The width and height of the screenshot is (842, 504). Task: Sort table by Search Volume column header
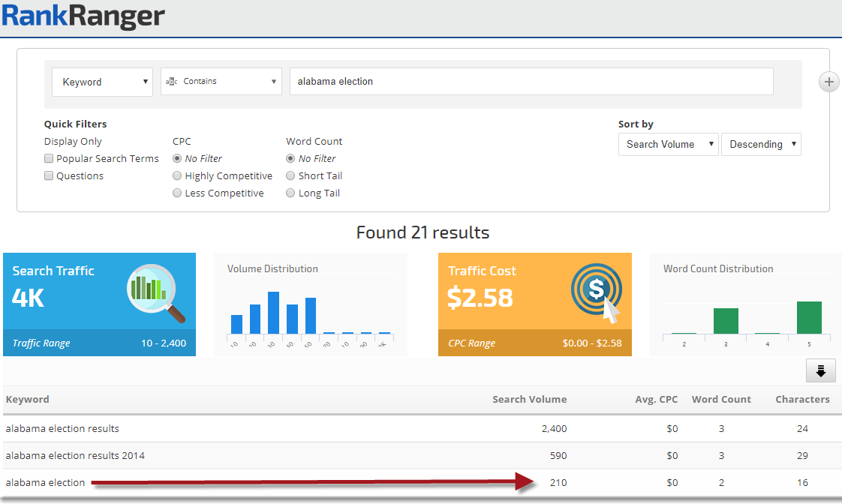click(529, 400)
